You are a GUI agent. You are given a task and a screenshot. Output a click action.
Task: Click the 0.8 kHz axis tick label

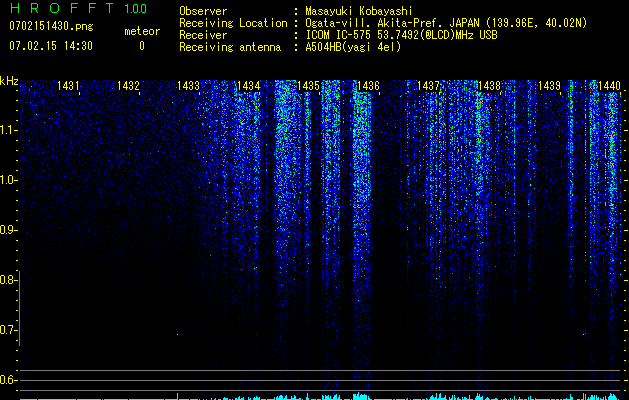tap(7, 280)
